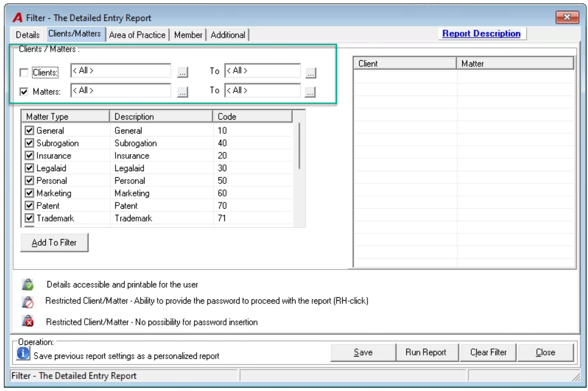The height and width of the screenshot is (391, 588).
Task: Enable the Clients checkbox
Action: point(24,72)
